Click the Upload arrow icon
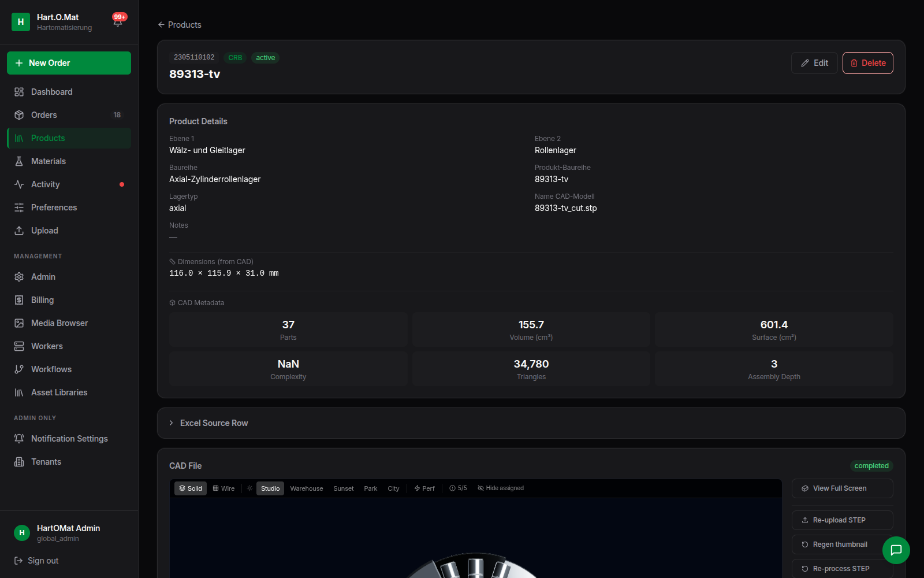924x578 pixels. (x=19, y=231)
